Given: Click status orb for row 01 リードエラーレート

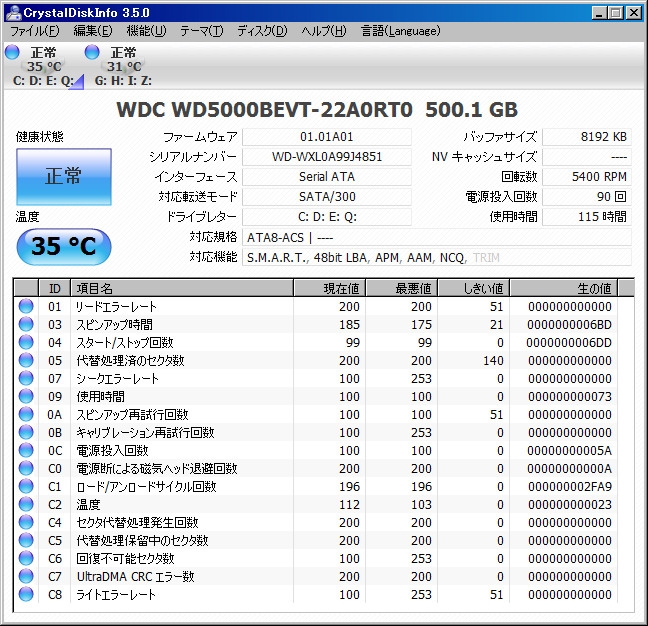Looking at the screenshot, I should pyautogui.click(x=26, y=306).
